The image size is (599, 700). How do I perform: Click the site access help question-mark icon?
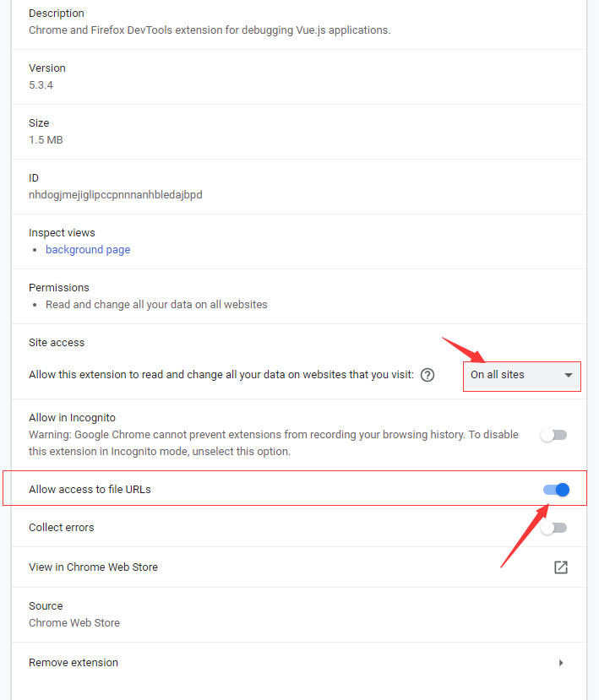[427, 375]
